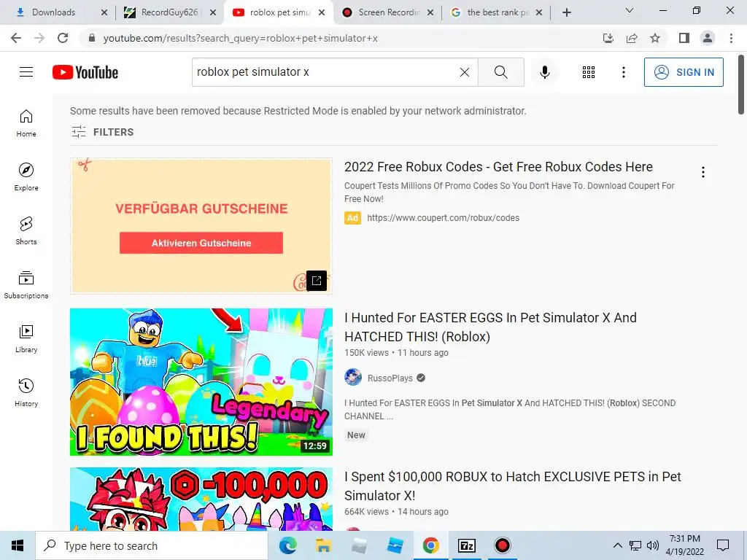Open the volume control in the tray
The width and height of the screenshot is (747, 560).
[x=653, y=545]
